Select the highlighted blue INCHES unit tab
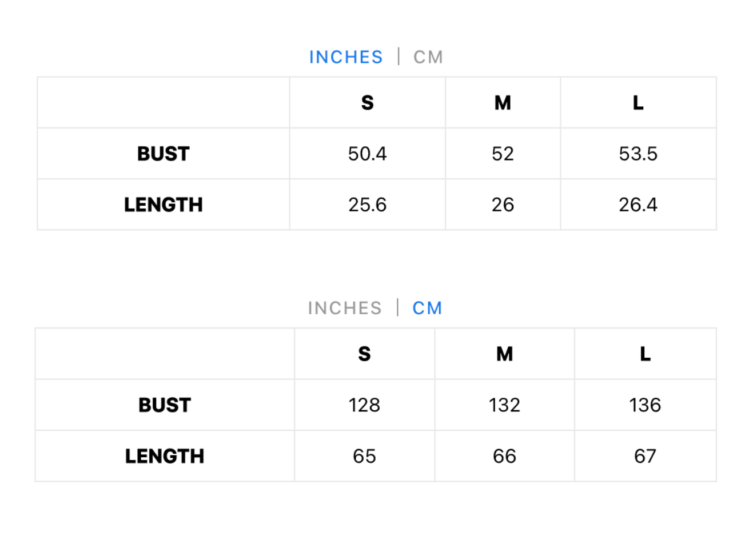This screenshot has height=560, width=749. point(345,57)
